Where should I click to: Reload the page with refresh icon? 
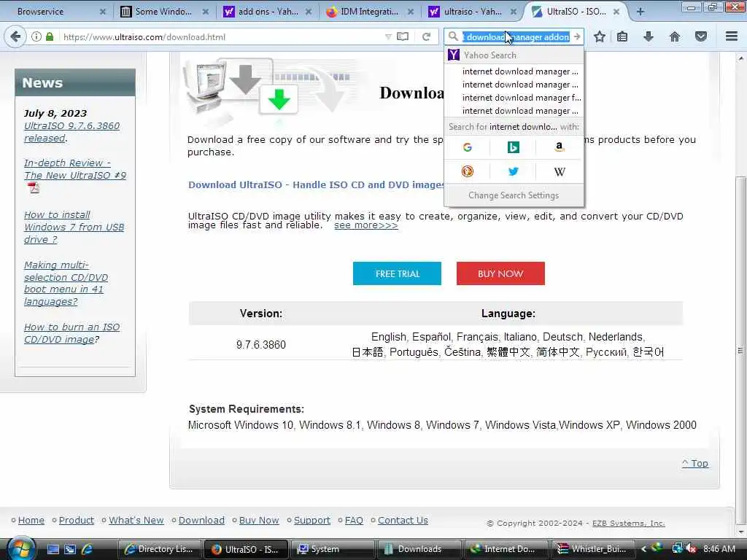pyautogui.click(x=426, y=36)
